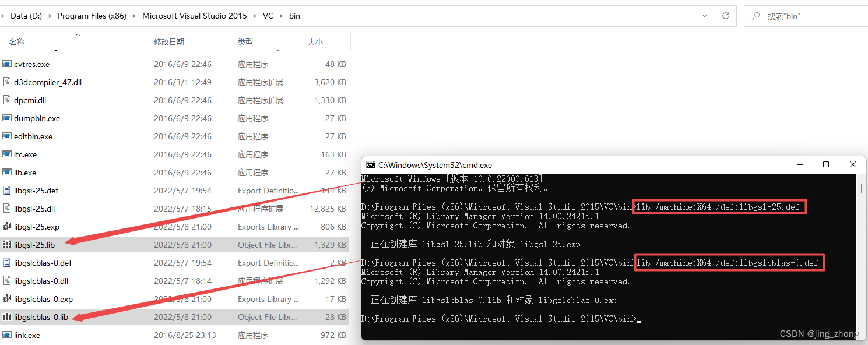Click the editbin.exe file icon
This screenshot has height=345, width=868.
pyautogui.click(x=7, y=136)
